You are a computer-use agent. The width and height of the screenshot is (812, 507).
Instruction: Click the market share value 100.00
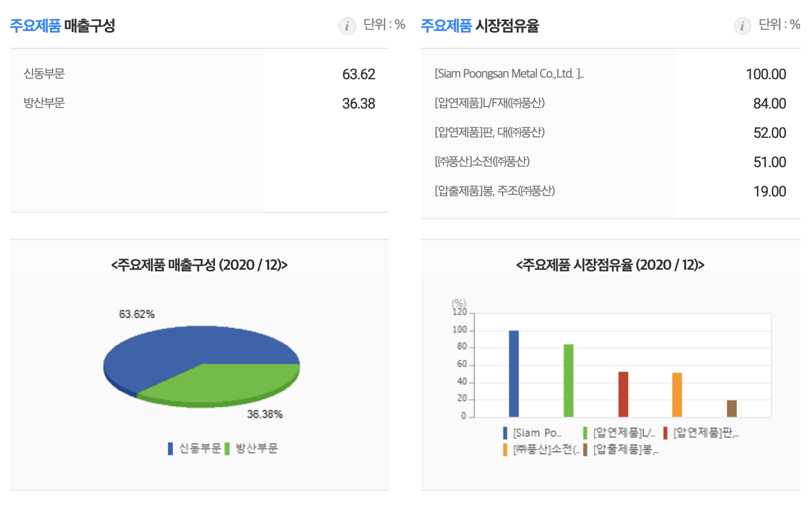[766, 74]
